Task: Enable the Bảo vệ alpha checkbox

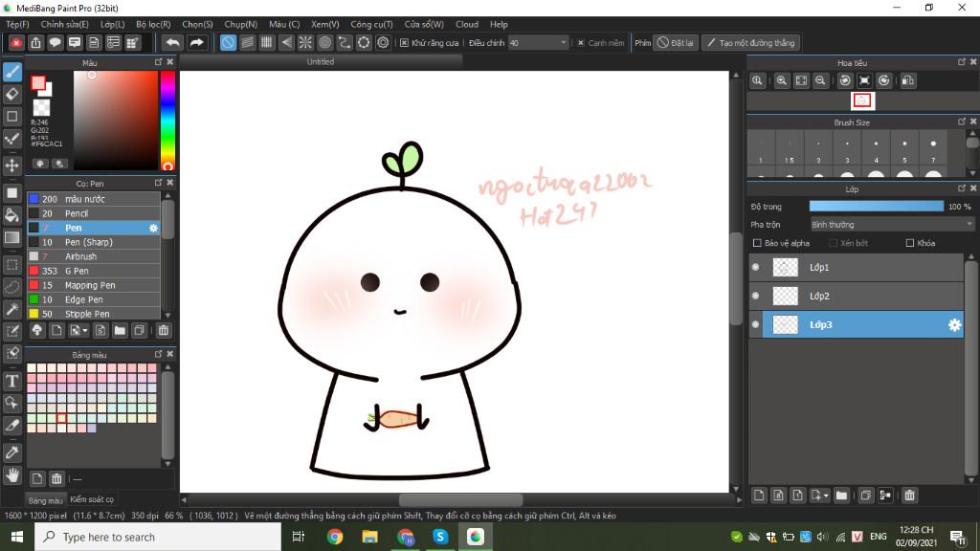Action: pyautogui.click(x=758, y=243)
